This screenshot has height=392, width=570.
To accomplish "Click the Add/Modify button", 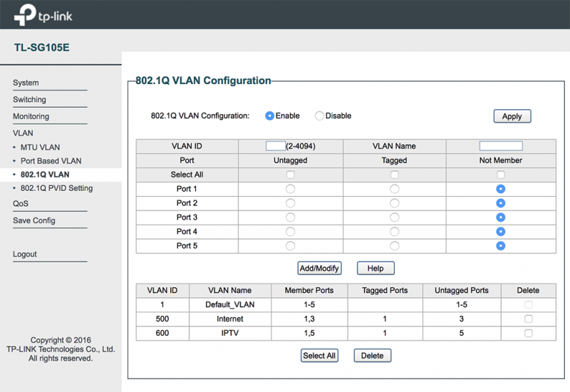I will click(319, 269).
